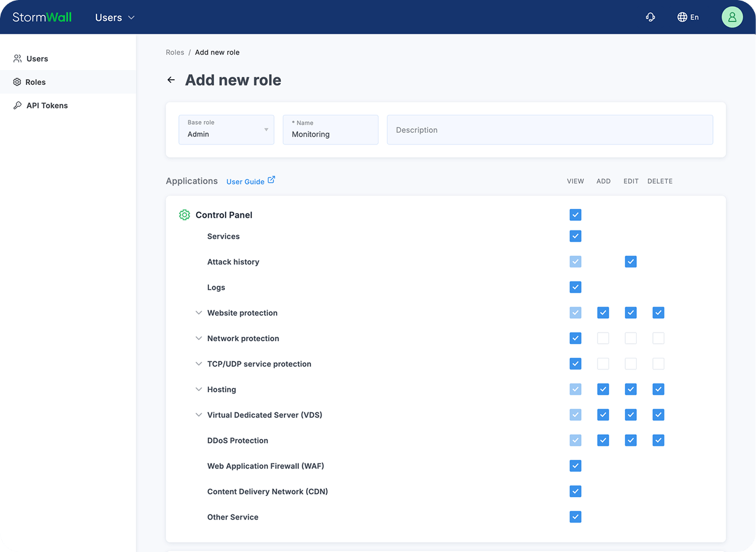Viewport: 756px width, 552px height.
Task: Click the Name input field
Action: (x=331, y=130)
